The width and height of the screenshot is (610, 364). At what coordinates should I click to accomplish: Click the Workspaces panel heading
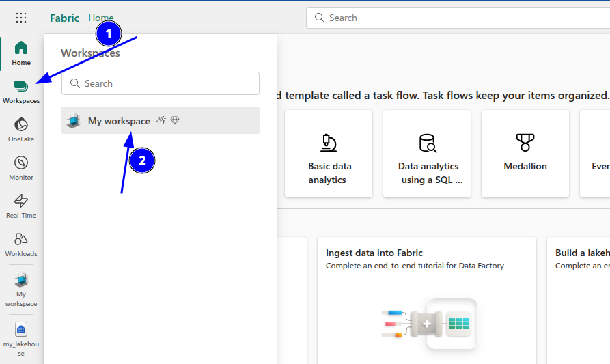90,53
